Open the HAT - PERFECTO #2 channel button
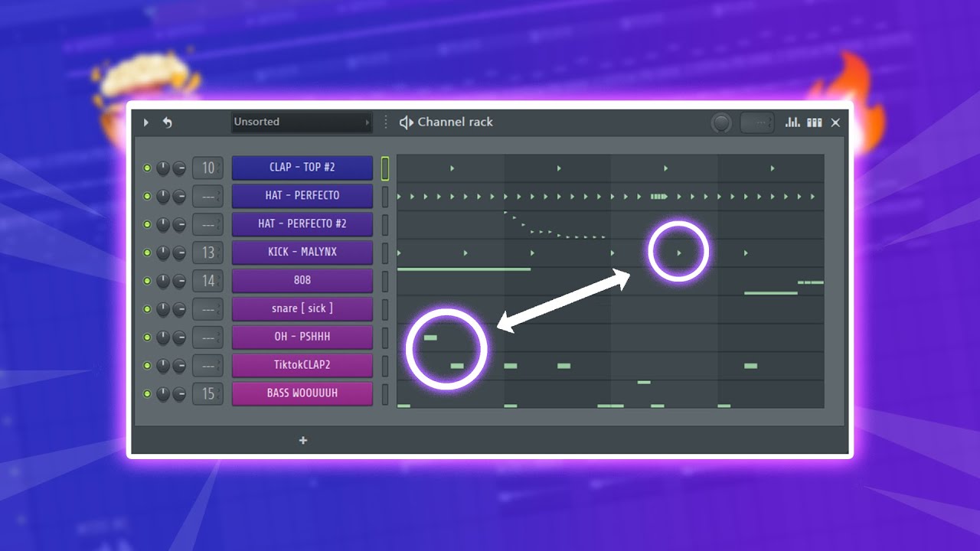980x551 pixels. click(x=302, y=224)
